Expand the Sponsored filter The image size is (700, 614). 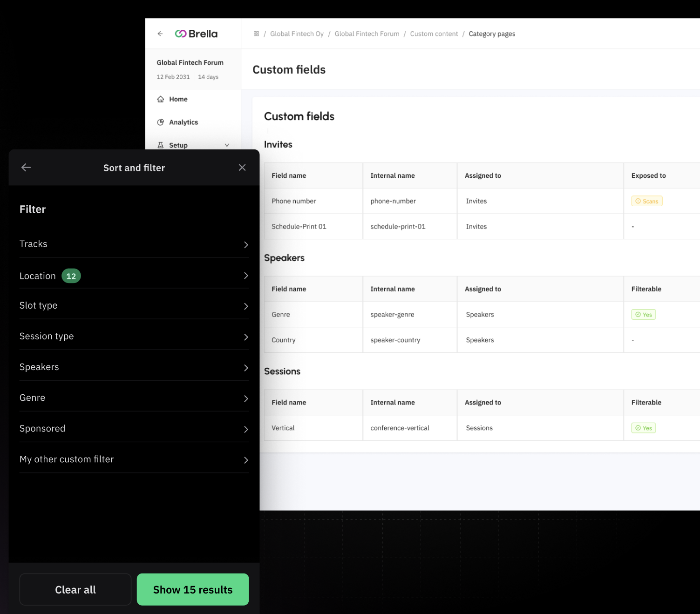click(134, 428)
